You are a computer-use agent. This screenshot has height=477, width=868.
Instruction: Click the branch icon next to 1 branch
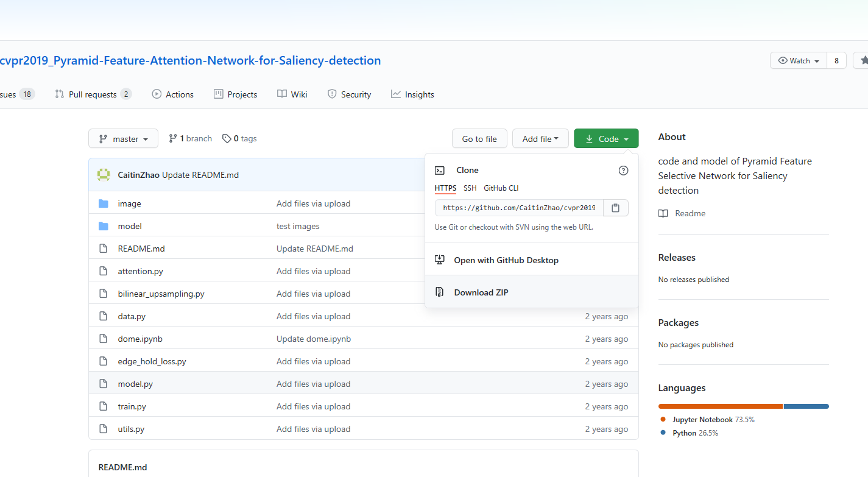pyautogui.click(x=173, y=139)
